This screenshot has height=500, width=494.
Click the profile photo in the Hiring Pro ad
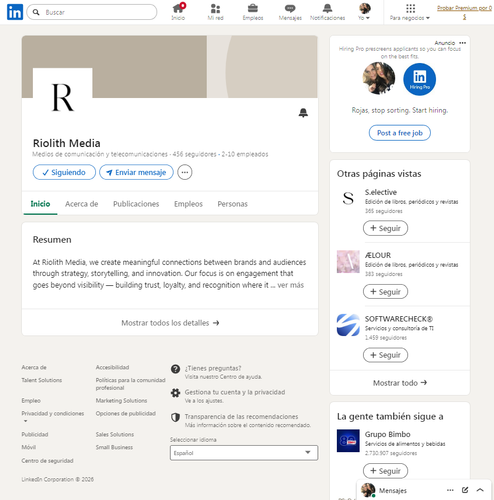pos(379,79)
